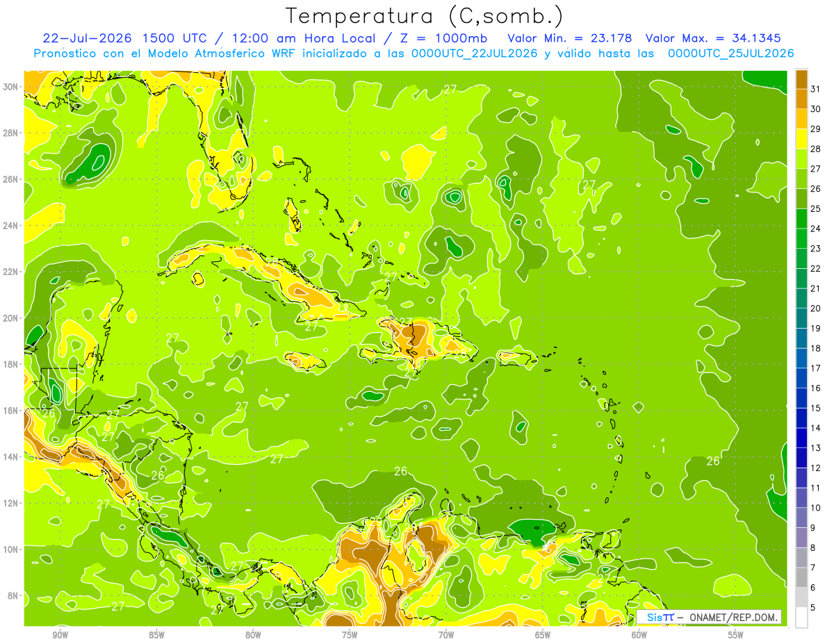Click the 18N latitude axis label

(10, 364)
